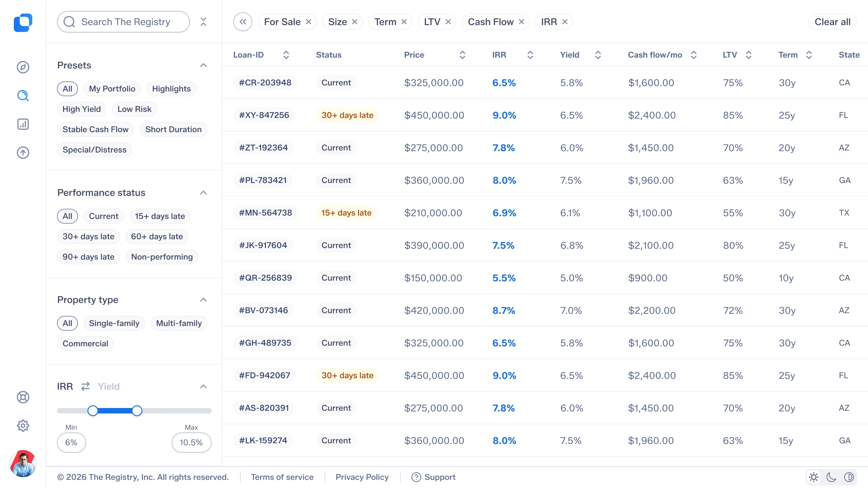Select the All preset chip
868x488 pixels.
(67, 89)
